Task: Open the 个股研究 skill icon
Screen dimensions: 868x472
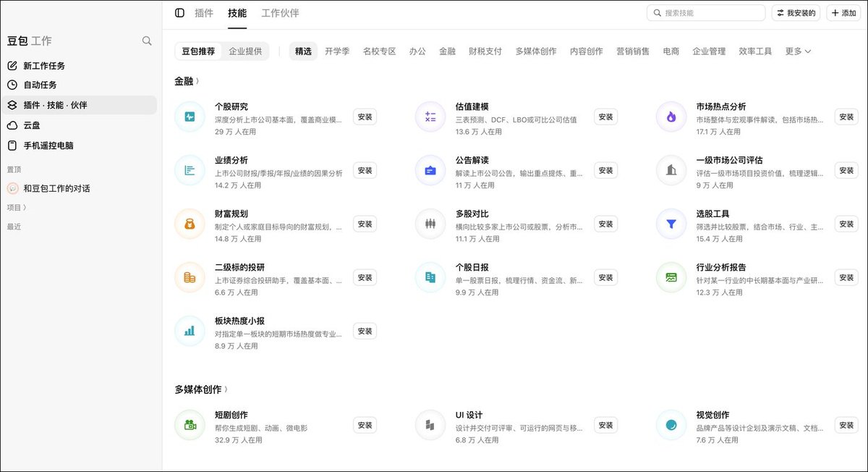Action: [x=190, y=117]
